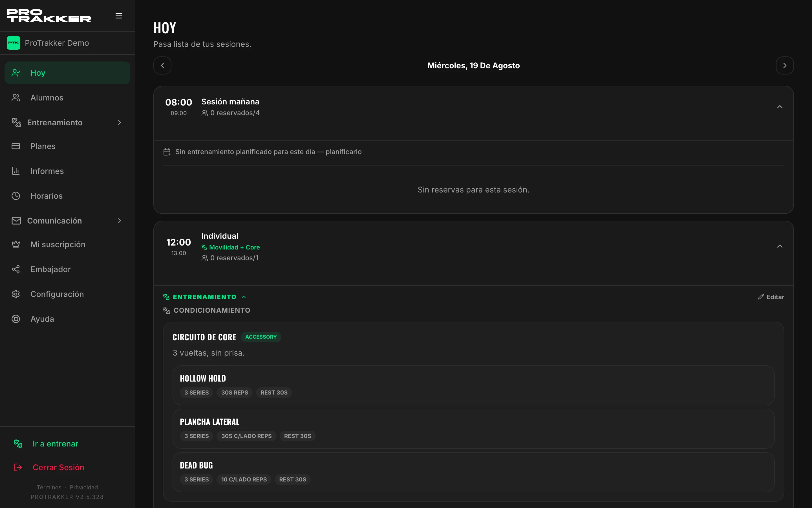Click the Cerrar Sesión logout icon
Image resolution: width=812 pixels, height=508 pixels.
18,467
